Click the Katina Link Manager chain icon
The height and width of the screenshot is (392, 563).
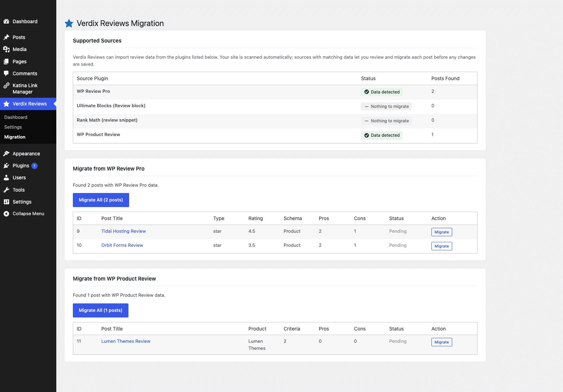point(6,85)
